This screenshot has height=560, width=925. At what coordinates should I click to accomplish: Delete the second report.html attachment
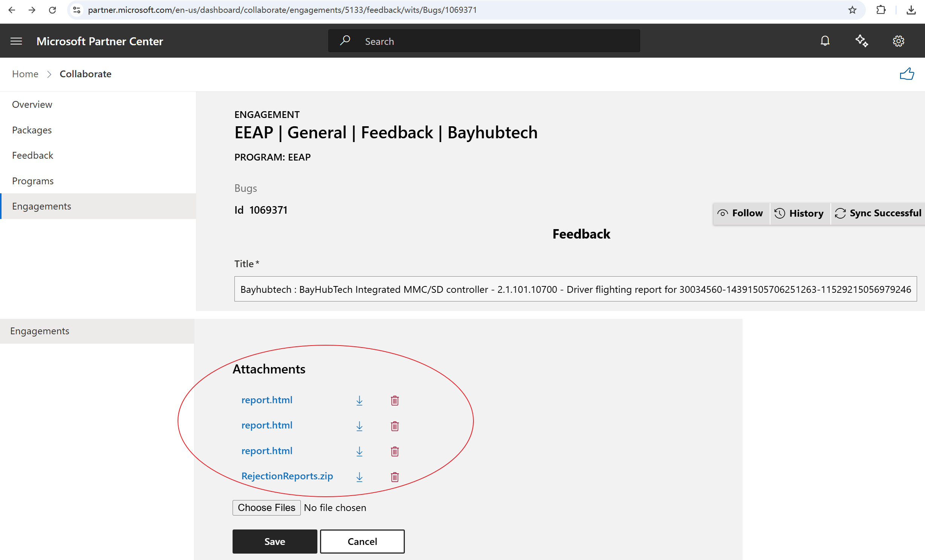[x=395, y=426]
